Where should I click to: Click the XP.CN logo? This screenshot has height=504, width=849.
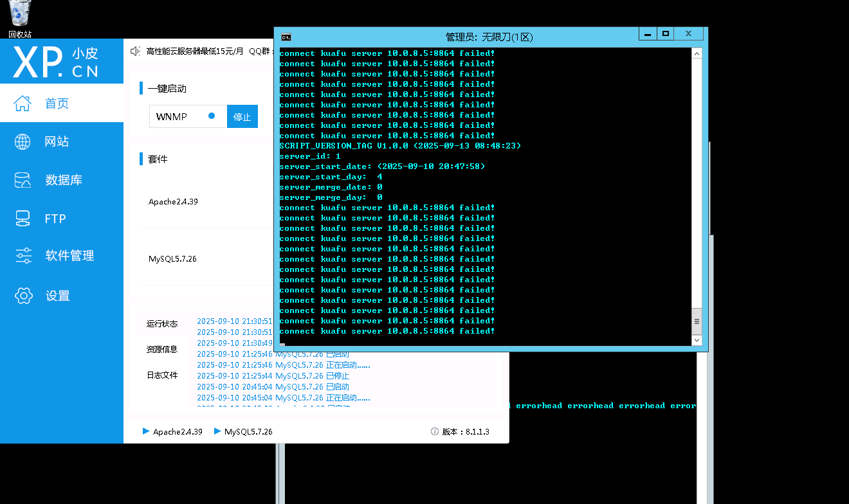(61, 60)
